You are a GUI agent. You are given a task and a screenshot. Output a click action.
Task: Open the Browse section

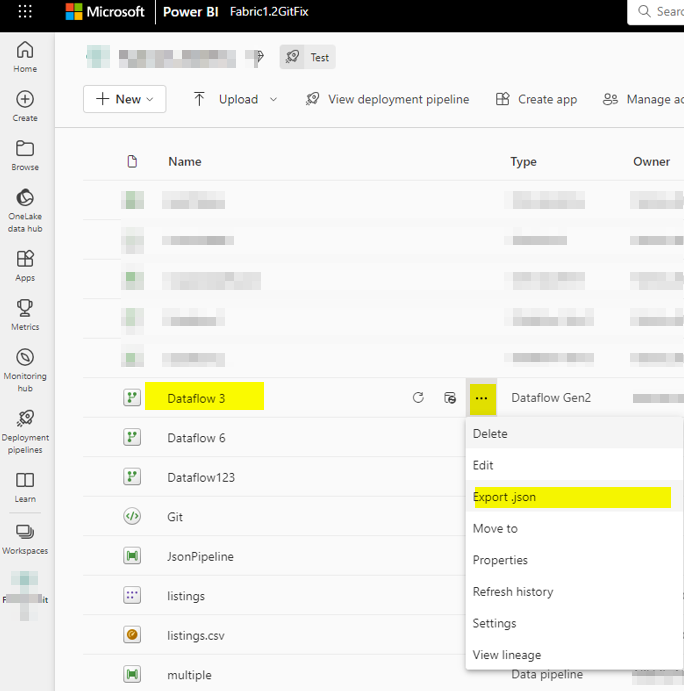coord(25,156)
